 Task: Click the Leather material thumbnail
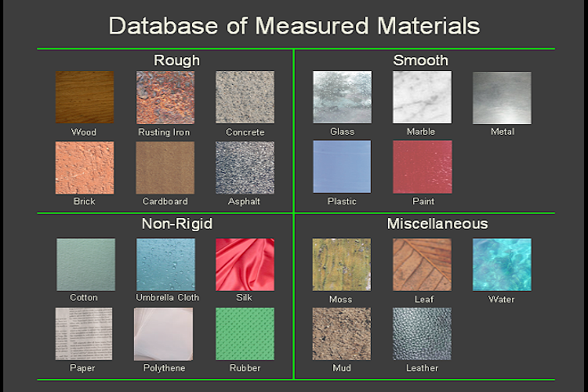click(x=421, y=334)
